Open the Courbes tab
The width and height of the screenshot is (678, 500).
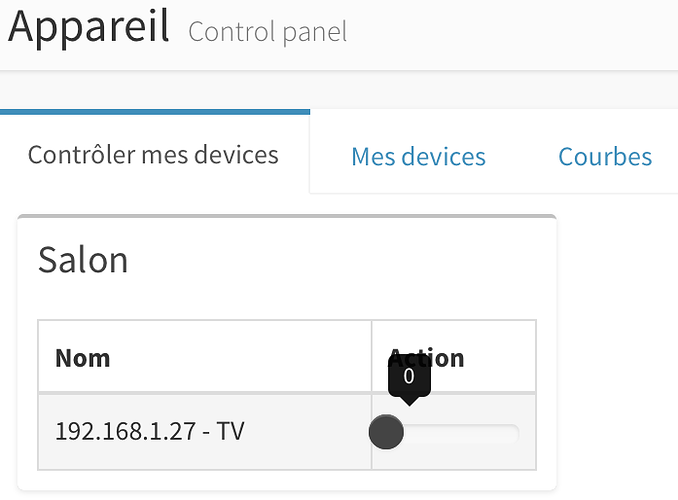[605, 157]
